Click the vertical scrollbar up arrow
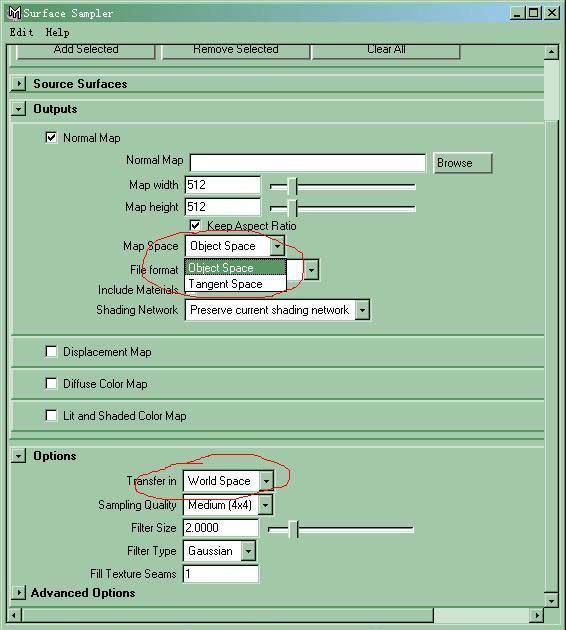 [x=551, y=52]
